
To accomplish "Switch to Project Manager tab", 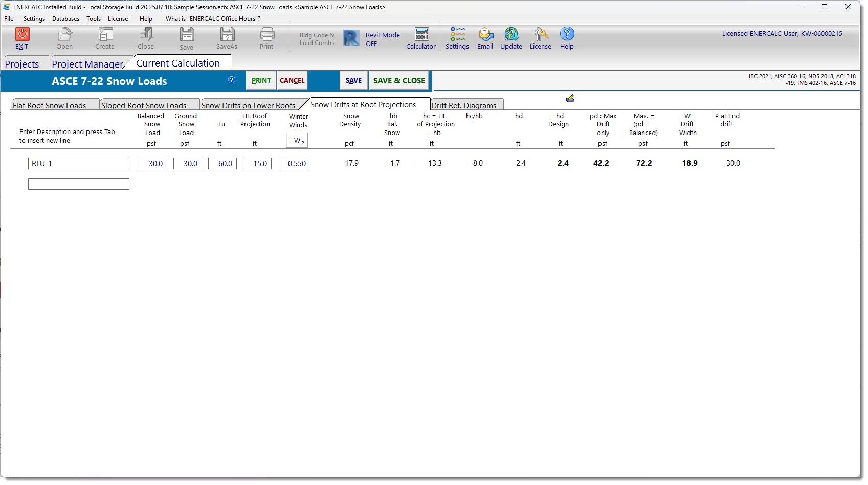I will point(87,64).
